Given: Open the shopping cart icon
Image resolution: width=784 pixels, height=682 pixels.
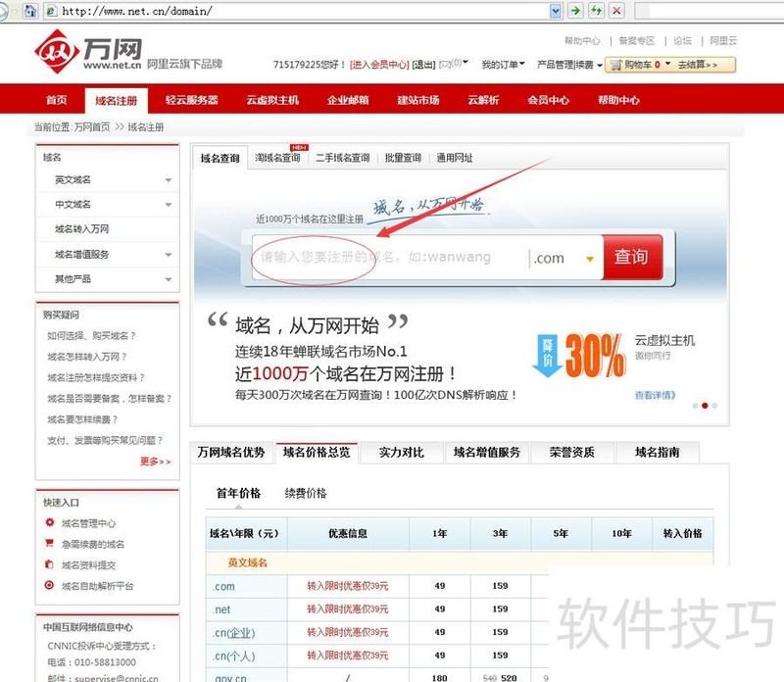Looking at the screenshot, I should 616,65.
